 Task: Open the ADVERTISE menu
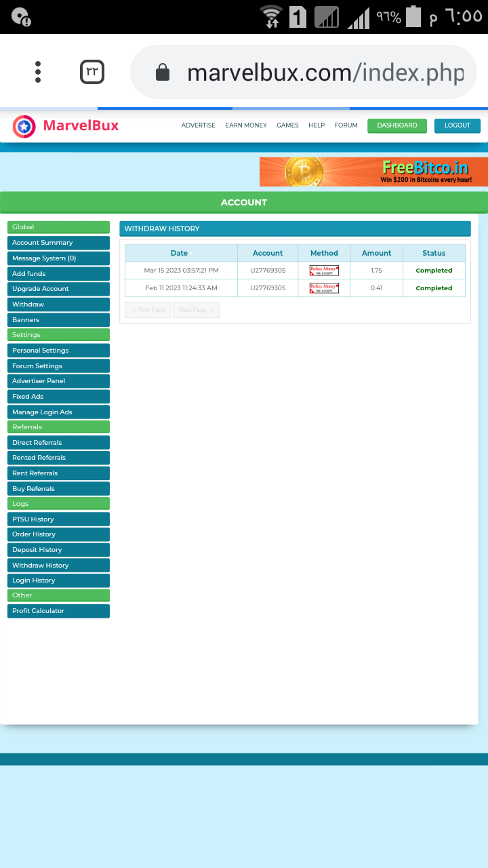199,125
